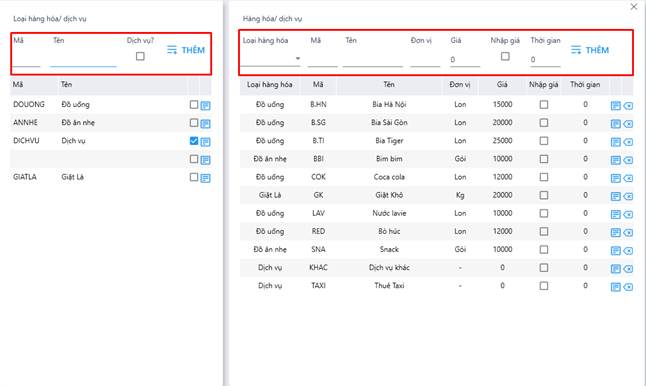Edit the Bia Tiger item row

(616, 142)
